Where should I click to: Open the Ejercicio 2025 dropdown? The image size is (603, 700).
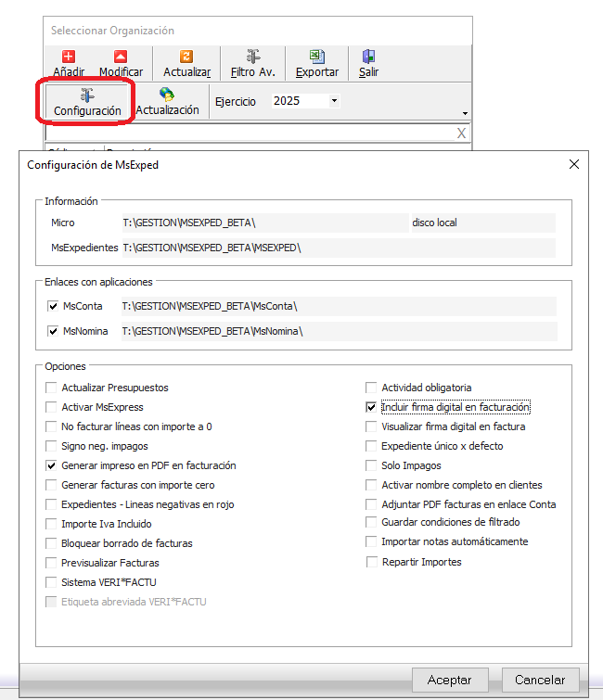(334, 101)
